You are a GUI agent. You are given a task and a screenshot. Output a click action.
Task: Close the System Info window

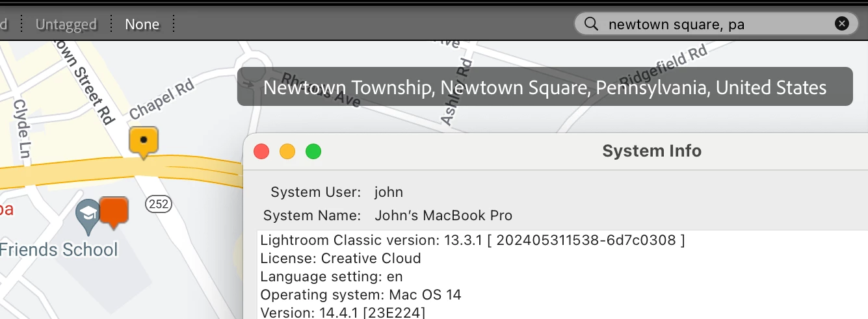point(261,151)
